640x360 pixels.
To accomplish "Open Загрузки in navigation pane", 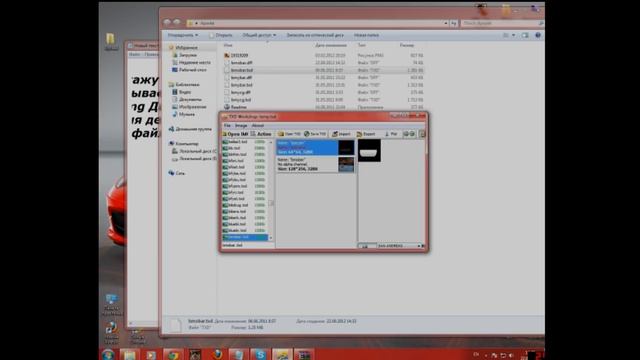I will tap(188, 55).
